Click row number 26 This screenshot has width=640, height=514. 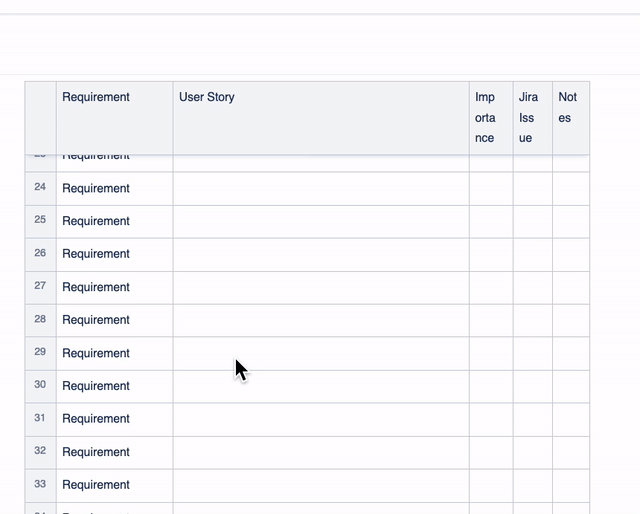[40, 253]
